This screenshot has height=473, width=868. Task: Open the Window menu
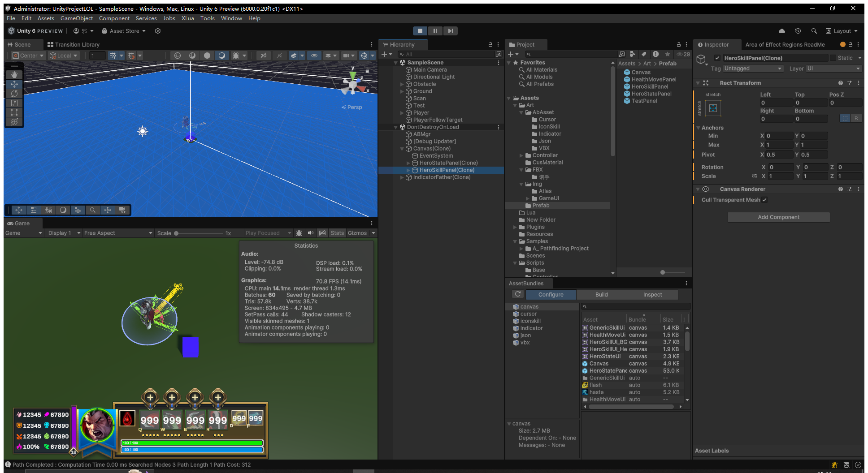pos(231,18)
